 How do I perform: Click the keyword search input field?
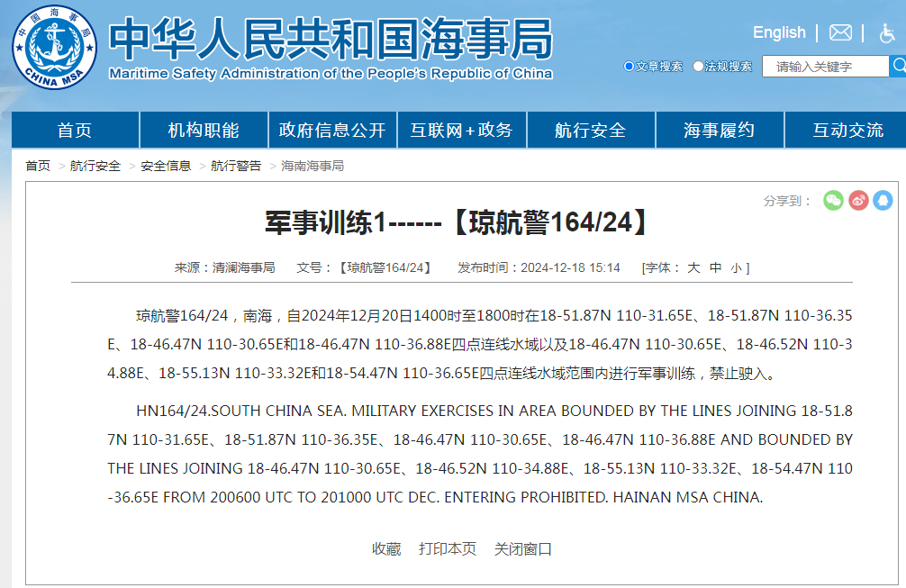tap(824, 67)
